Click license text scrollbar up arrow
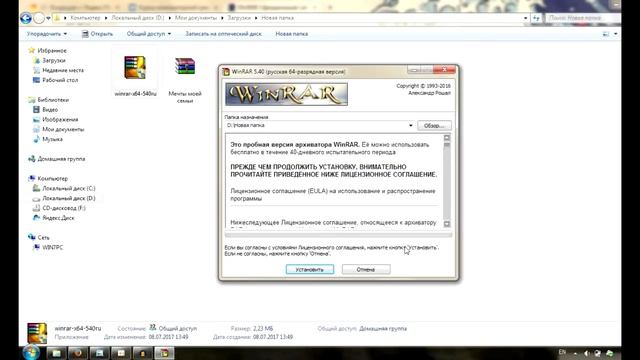Image resolution: width=640 pixels, height=360 pixels. tap(447, 138)
